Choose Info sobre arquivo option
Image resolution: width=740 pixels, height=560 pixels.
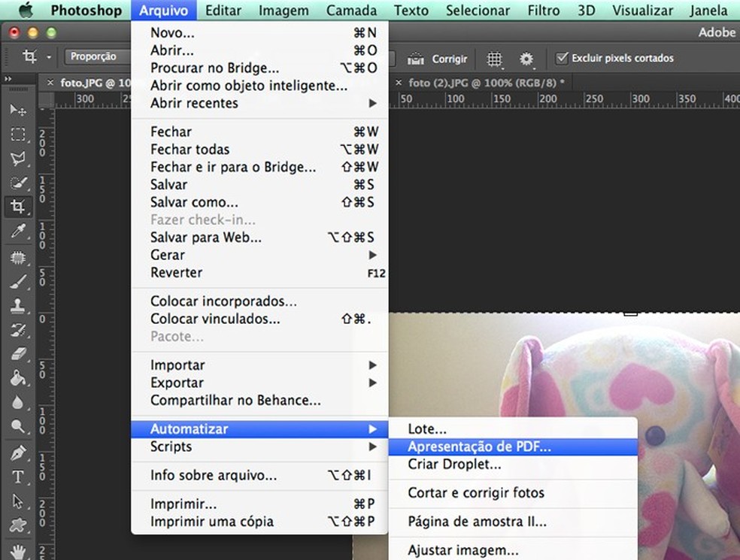click(x=259, y=475)
